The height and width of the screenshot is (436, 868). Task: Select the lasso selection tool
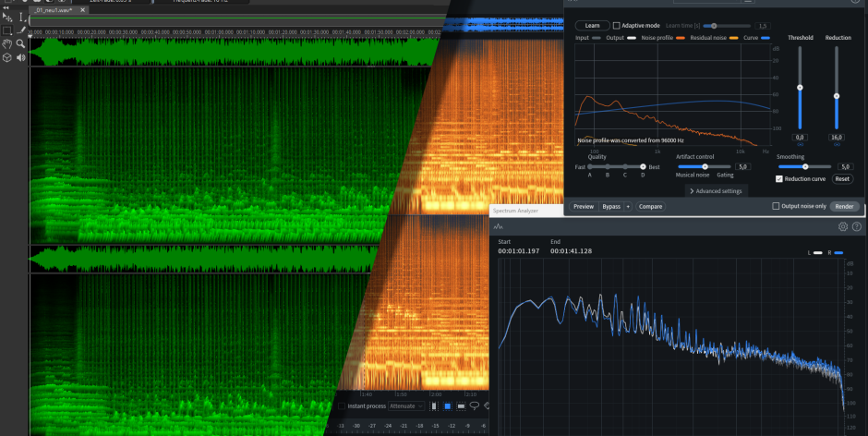[475, 406]
